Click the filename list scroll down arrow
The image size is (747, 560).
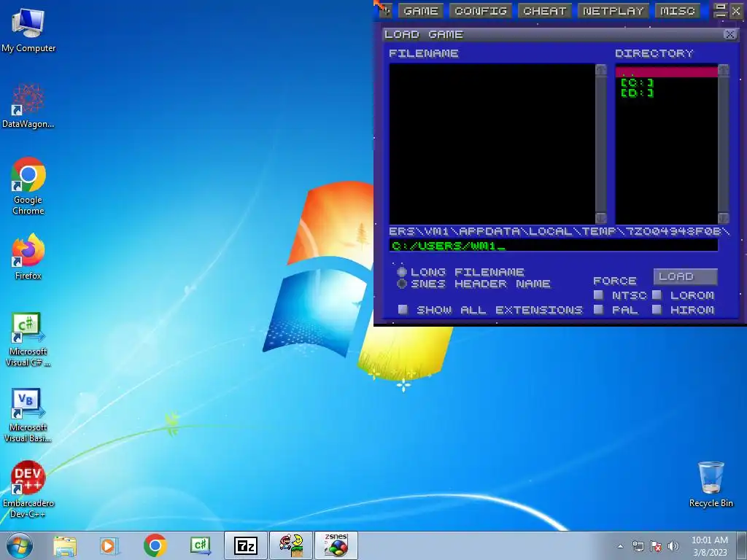click(601, 218)
